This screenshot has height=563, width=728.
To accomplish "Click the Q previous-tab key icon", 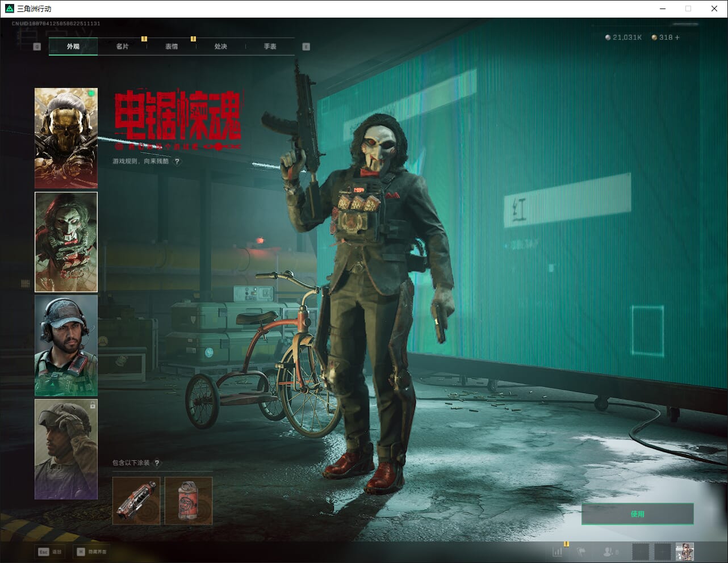I will [37, 47].
